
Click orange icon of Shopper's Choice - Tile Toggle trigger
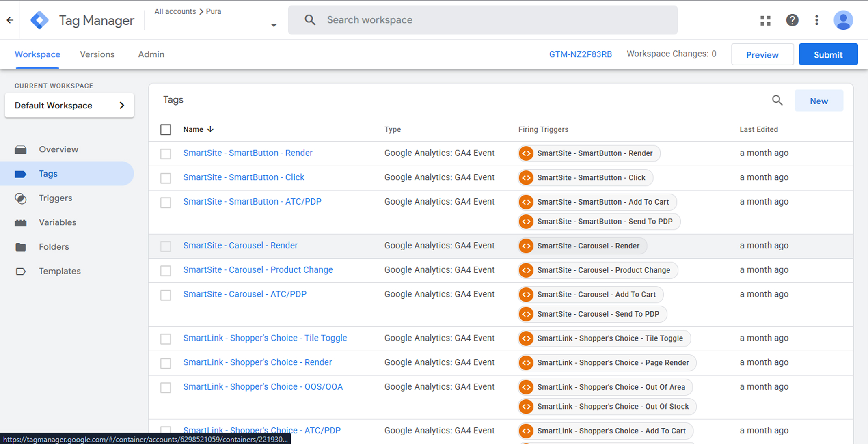click(x=526, y=338)
